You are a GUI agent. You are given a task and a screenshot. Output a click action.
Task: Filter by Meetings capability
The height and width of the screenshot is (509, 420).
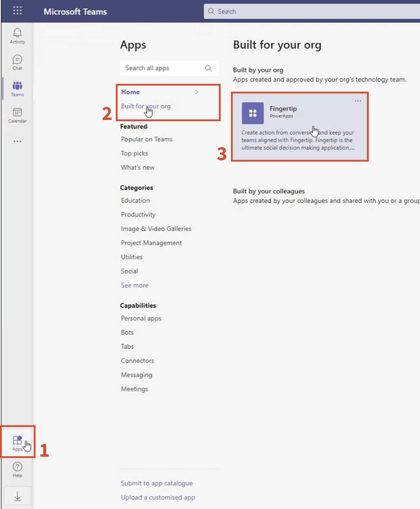(134, 389)
